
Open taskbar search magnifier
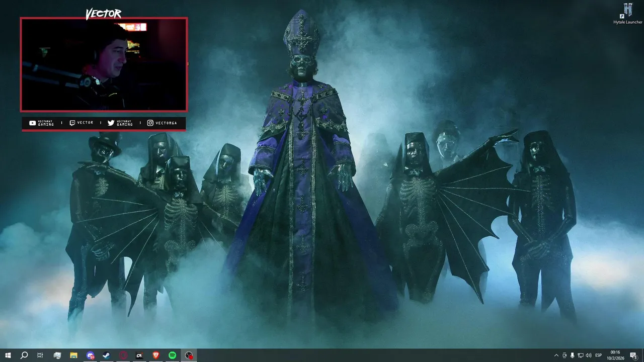[x=24, y=355]
